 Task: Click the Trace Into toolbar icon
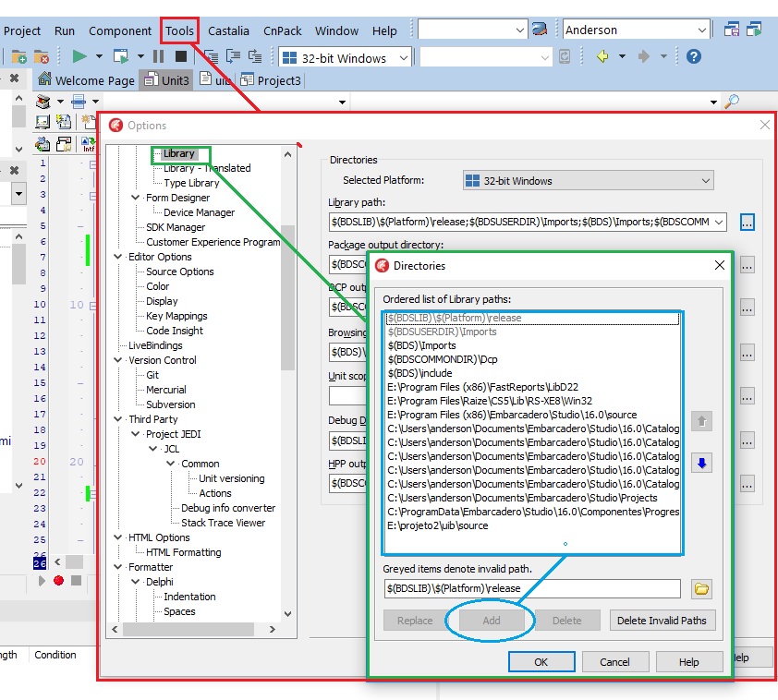[211, 56]
